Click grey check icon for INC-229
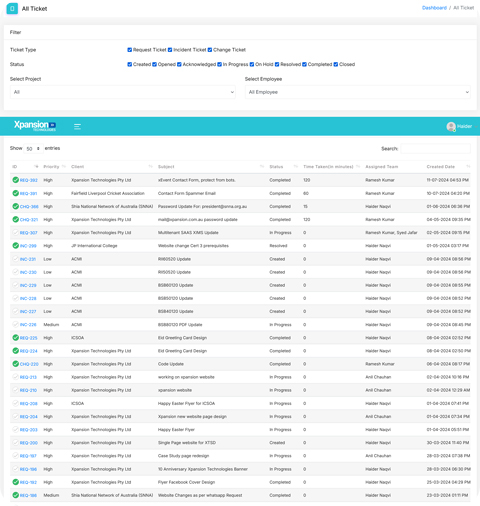This screenshot has width=480, height=506. (x=15, y=285)
